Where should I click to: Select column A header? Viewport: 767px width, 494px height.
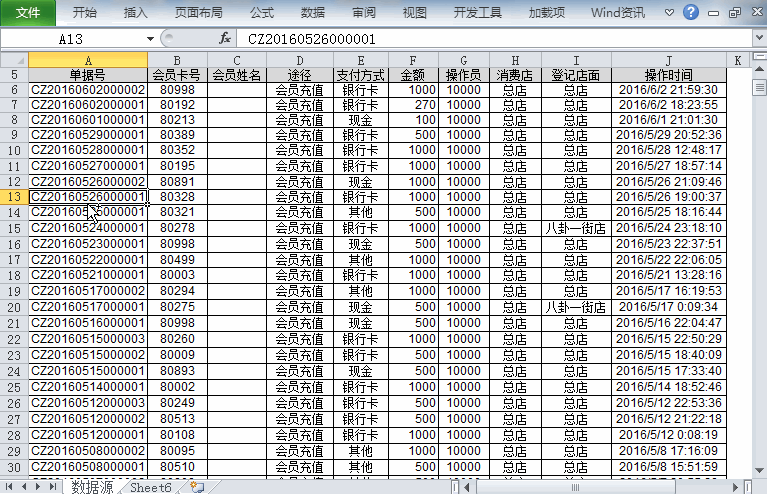point(88,60)
